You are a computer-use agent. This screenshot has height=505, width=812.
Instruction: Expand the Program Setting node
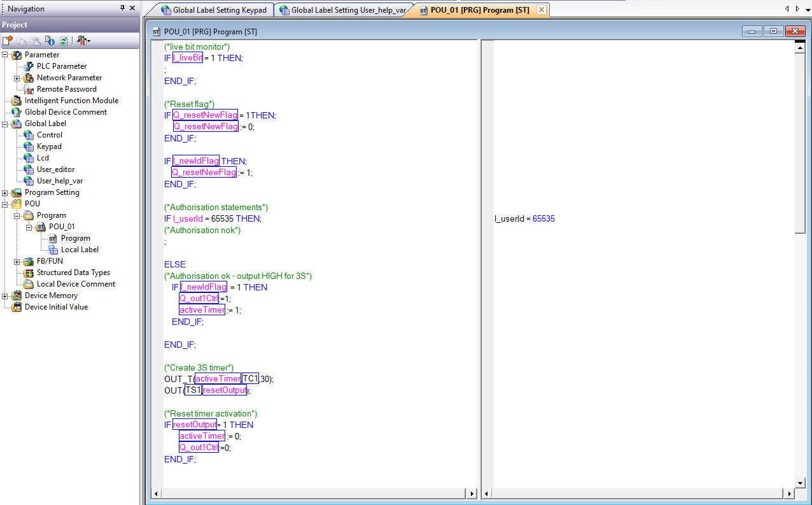(x=5, y=192)
